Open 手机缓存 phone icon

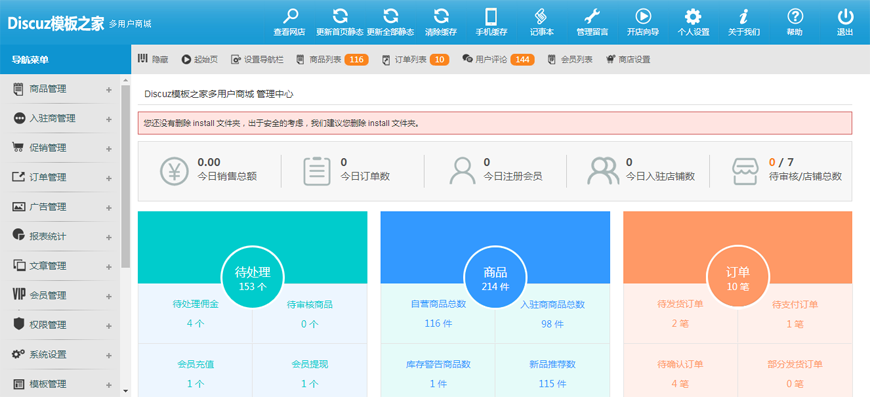(x=491, y=16)
